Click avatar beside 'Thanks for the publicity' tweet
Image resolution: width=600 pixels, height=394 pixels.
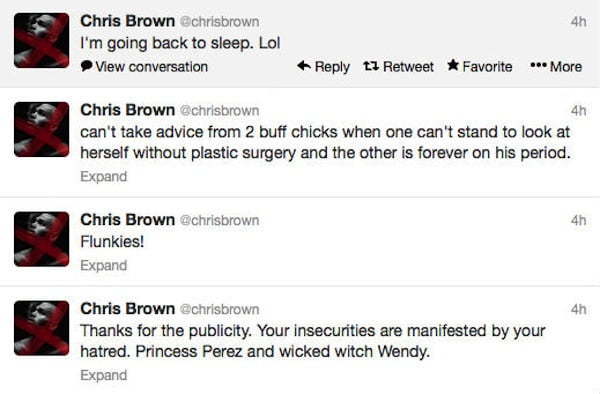[42, 328]
